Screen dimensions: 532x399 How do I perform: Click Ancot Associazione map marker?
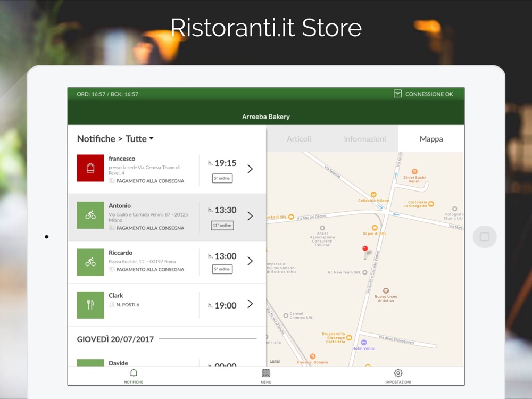tap(322, 228)
